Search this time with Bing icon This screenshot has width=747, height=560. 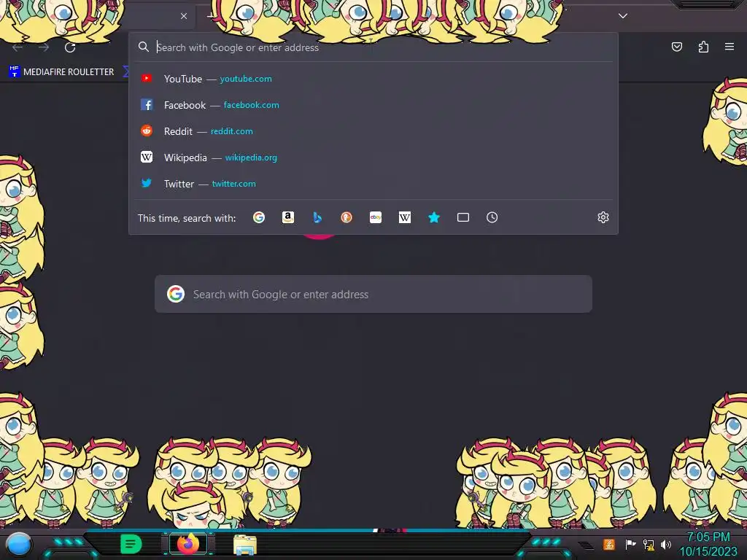tap(317, 217)
